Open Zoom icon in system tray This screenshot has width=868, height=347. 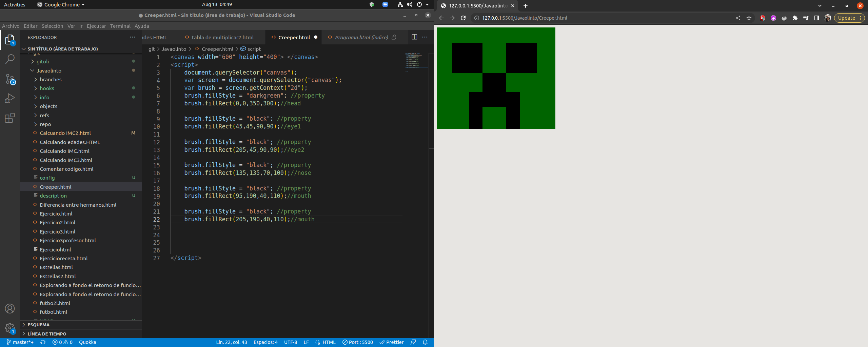coord(385,4)
